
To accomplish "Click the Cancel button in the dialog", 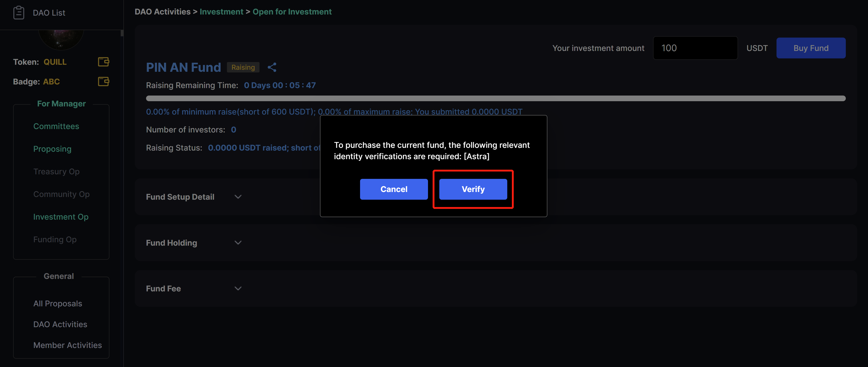I will 394,189.
